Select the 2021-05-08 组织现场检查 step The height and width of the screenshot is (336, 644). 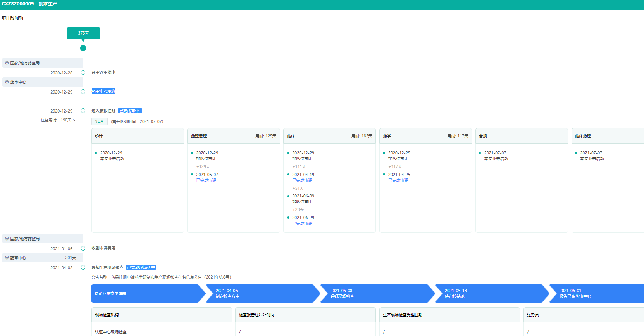click(x=376, y=294)
